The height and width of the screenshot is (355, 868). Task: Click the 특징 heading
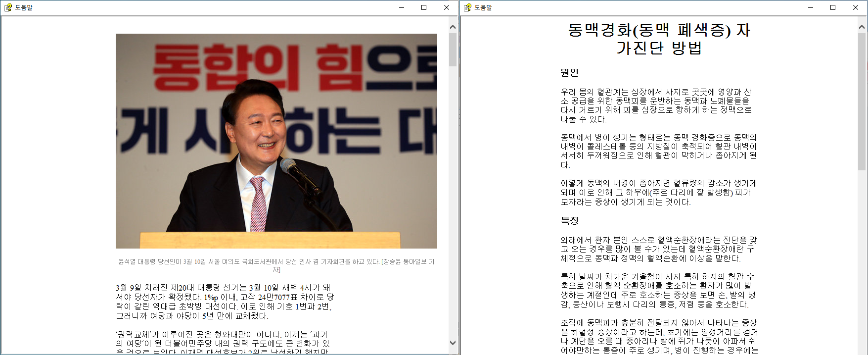click(x=569, y=220)
